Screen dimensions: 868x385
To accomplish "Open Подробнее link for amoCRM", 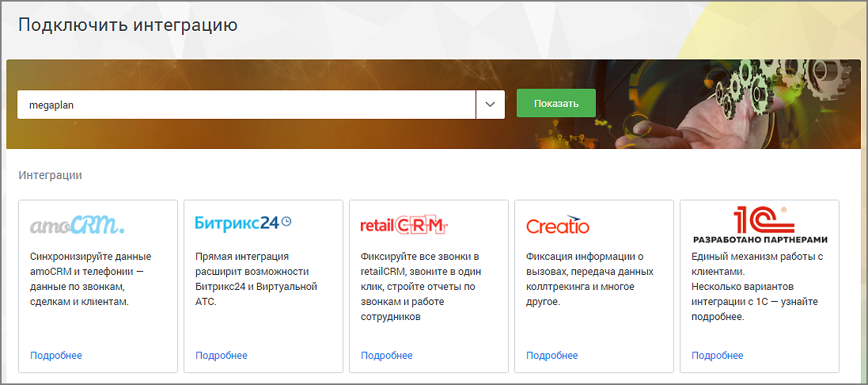I will (56, 356).
